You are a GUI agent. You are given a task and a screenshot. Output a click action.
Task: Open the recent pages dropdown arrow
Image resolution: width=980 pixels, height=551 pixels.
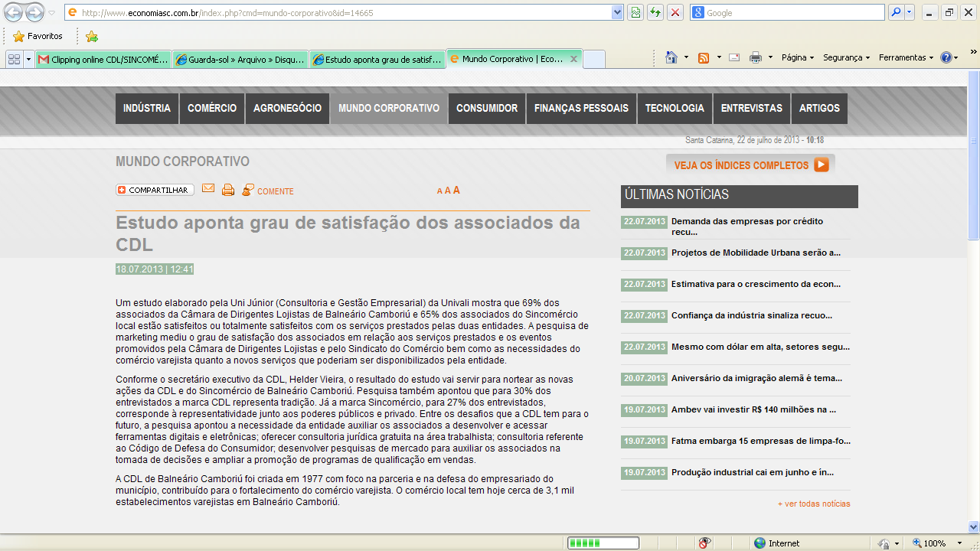coord(52,13)
